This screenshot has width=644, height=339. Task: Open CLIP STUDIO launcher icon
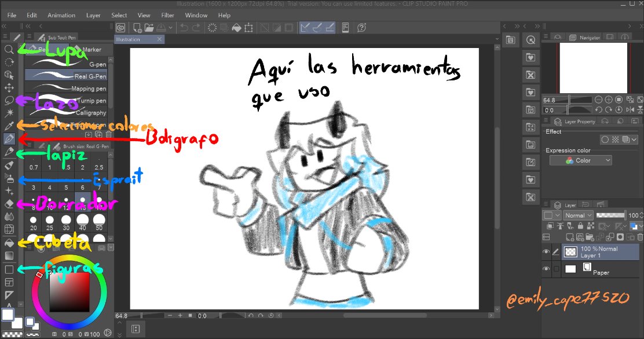pyautogui.click(x=120, y=28)
